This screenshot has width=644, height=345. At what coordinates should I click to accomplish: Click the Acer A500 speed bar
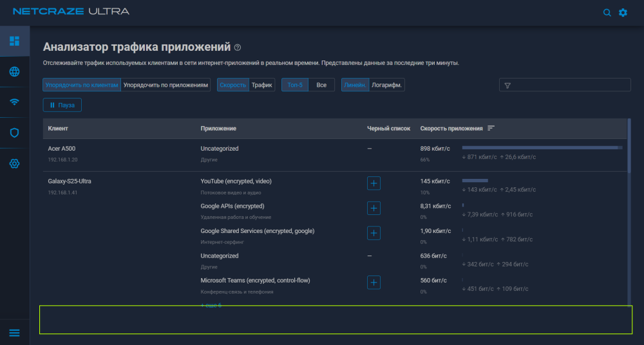[542, 147]
